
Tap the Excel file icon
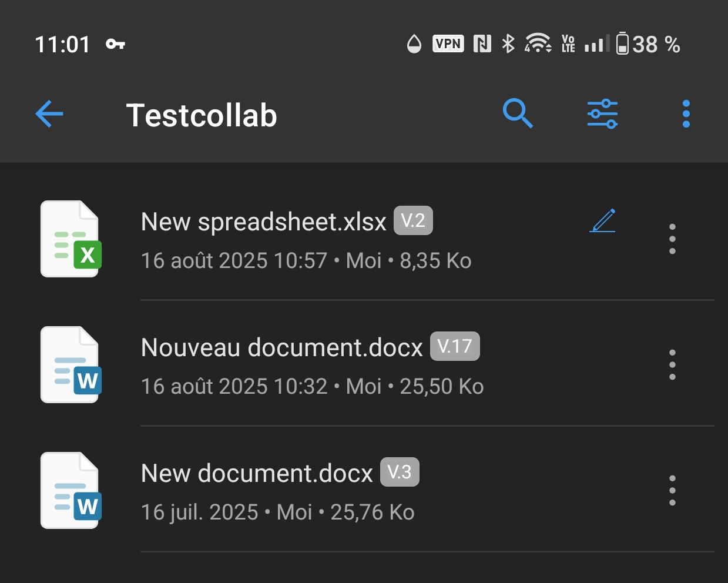(x=71, y=239)
